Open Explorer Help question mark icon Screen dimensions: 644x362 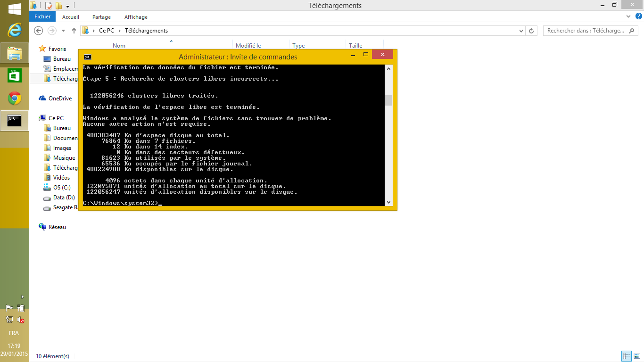point(638,16)
